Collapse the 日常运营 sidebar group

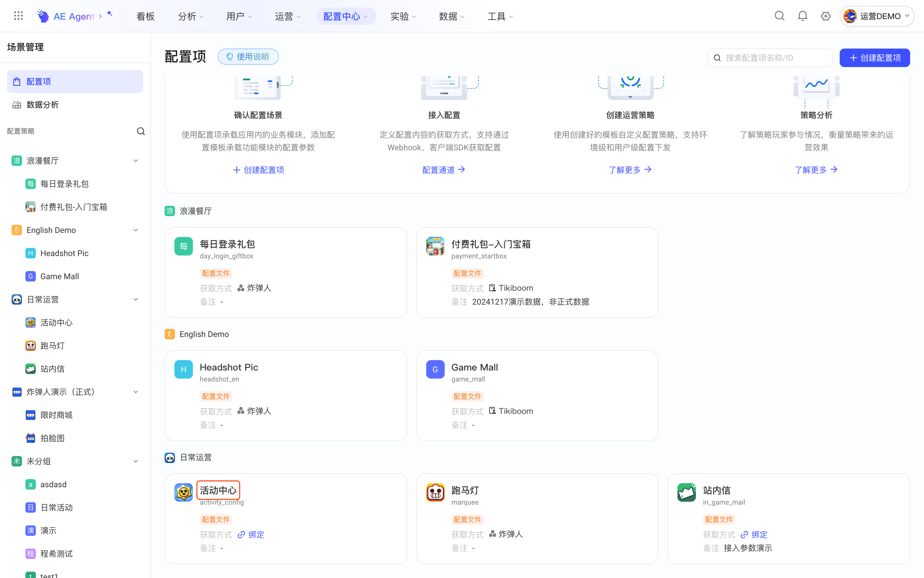(135, 300)
